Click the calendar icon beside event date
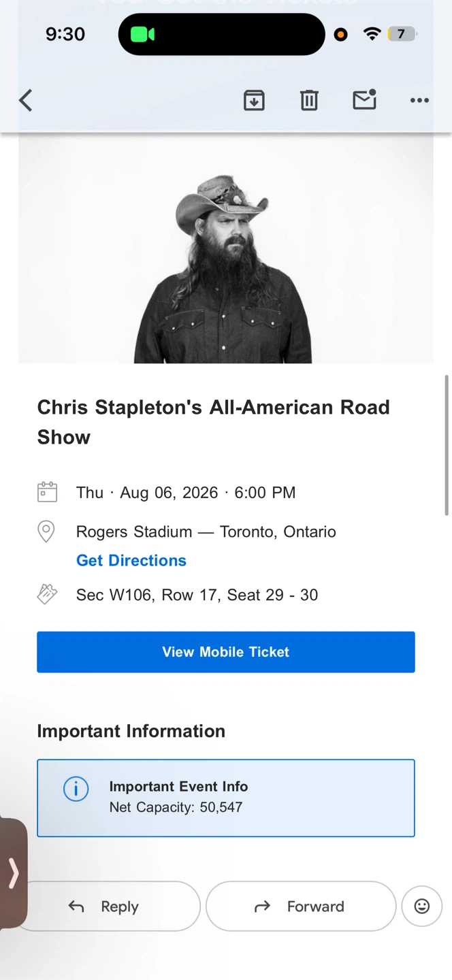The height and width of the screenshot is (980, 452). pos(47,492)
